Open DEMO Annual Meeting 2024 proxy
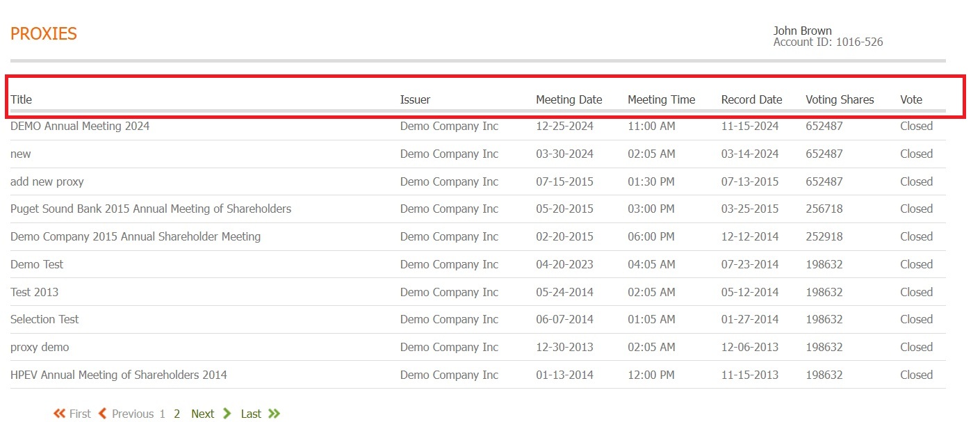The image size is (980, 422). click(x=80, y=127)
